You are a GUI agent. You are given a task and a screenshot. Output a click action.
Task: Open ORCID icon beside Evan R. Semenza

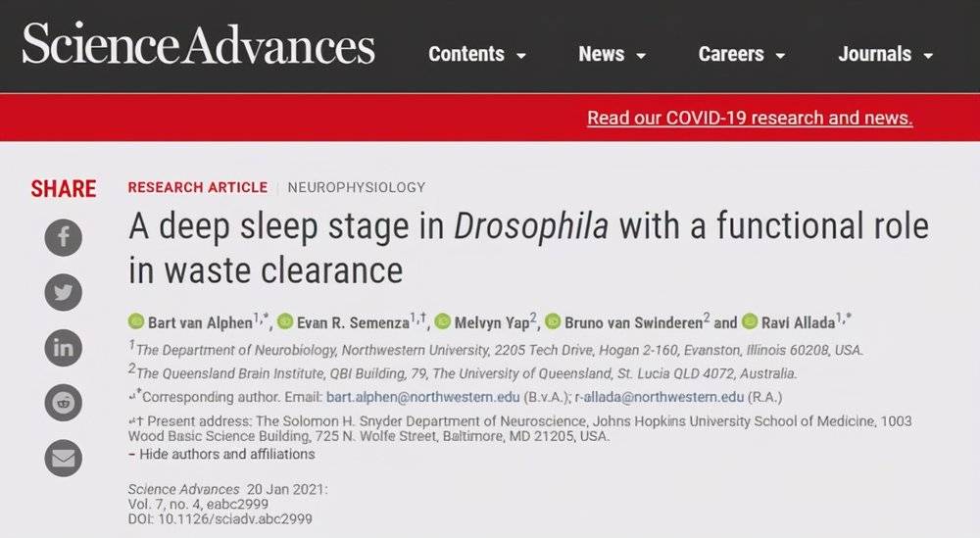(285, 321)
